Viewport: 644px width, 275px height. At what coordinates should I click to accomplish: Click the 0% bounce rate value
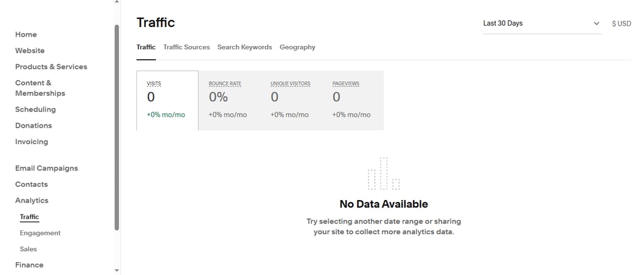[218, 97]
